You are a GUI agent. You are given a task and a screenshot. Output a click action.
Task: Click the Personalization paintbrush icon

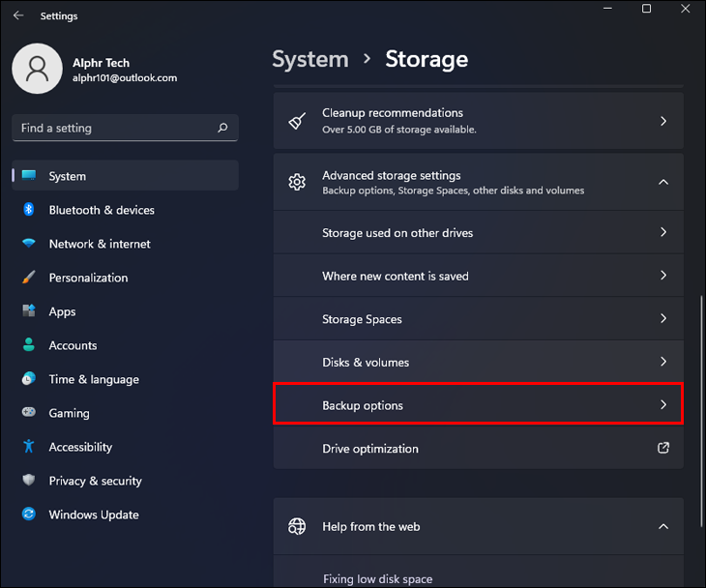pos(29,278)
